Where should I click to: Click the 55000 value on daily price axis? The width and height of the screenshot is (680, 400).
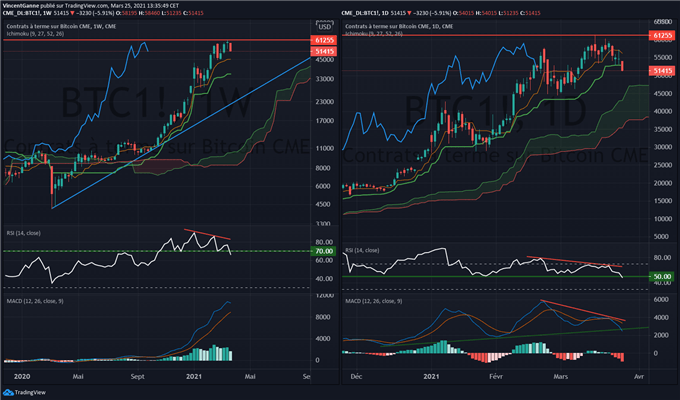(x=662, y=57)
